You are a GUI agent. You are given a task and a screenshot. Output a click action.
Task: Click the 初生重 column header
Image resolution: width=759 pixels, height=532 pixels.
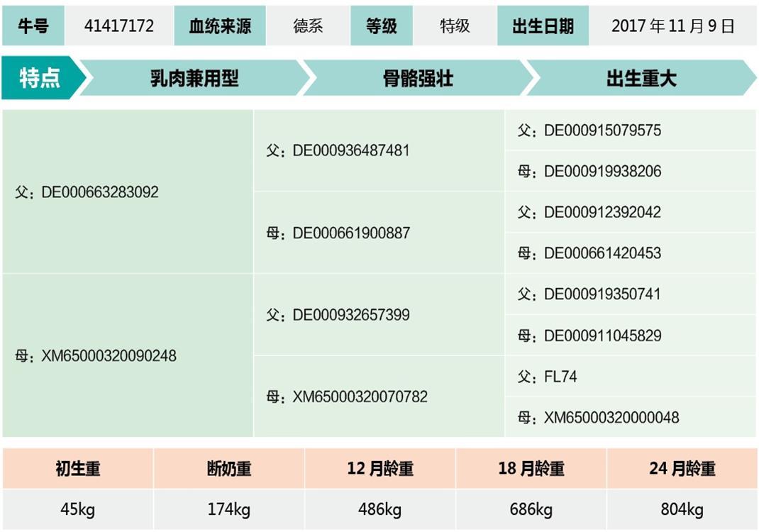pos(78,469)
